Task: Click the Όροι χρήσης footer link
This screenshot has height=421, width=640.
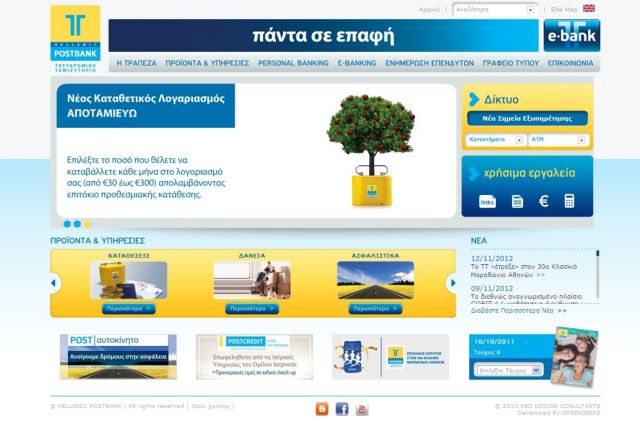Action: 211,406
